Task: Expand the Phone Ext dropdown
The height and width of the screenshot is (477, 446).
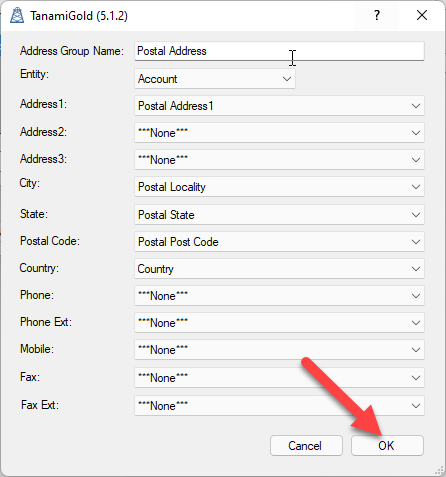Action: (x=279, y=323)
